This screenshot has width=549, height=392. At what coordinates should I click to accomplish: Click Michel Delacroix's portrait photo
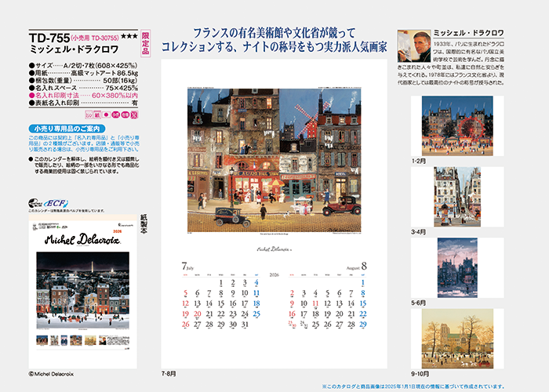tap(413, 49)
